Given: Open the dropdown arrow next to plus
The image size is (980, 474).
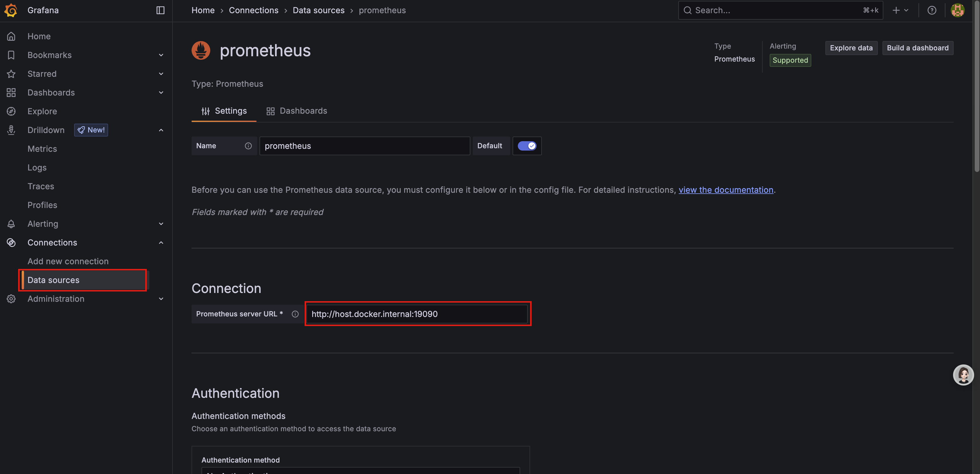Looking at the screenshot, I should [x=906, y=10].
